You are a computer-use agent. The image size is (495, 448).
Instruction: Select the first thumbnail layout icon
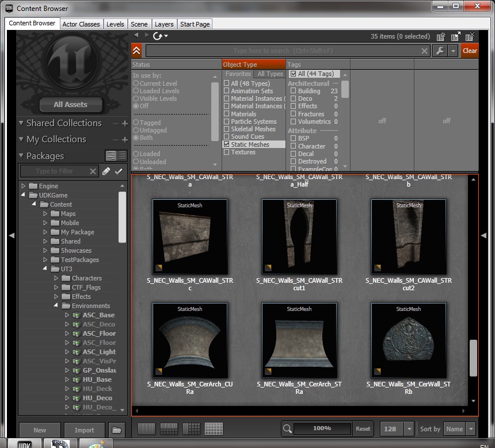click(x=146, y=428)
